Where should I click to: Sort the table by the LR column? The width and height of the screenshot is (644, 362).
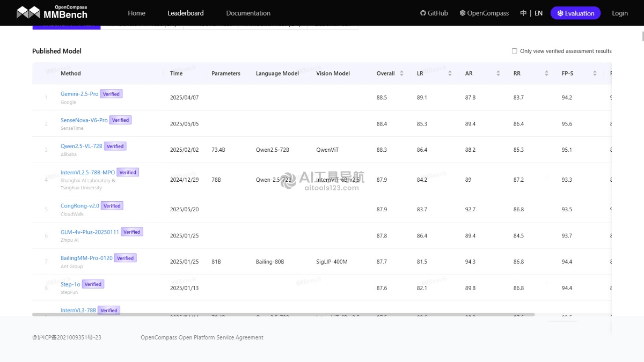(450, 73)
